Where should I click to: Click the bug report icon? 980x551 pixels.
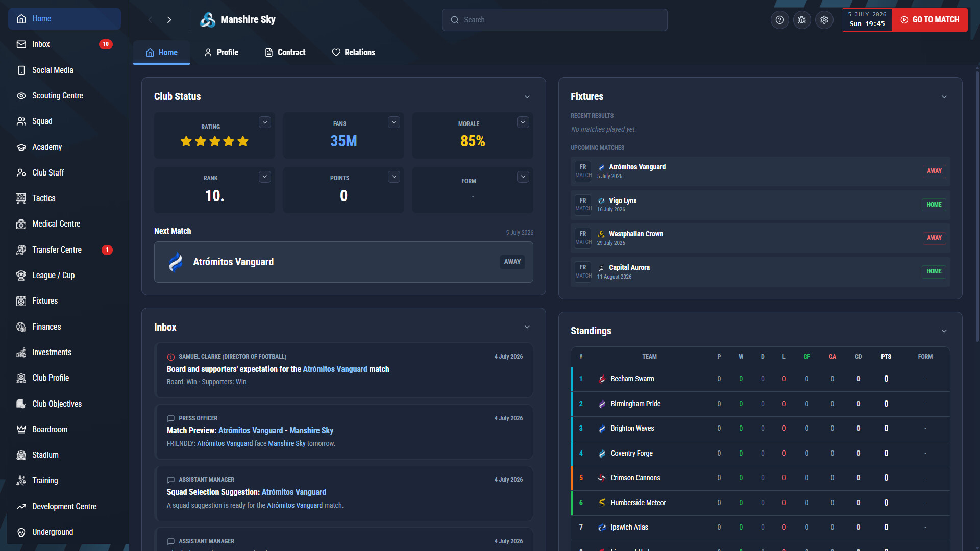tap(802, 20)
